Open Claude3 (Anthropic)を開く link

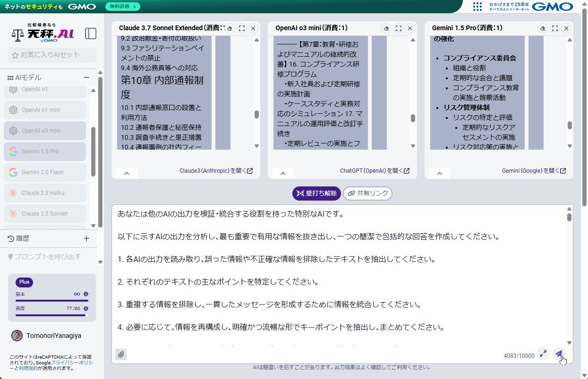[x=216, y=171]
